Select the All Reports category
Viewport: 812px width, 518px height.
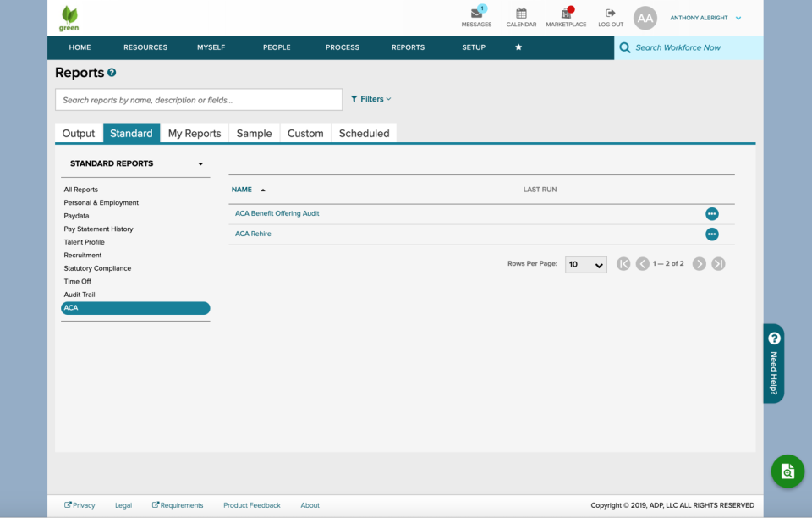tap(81, 190)
